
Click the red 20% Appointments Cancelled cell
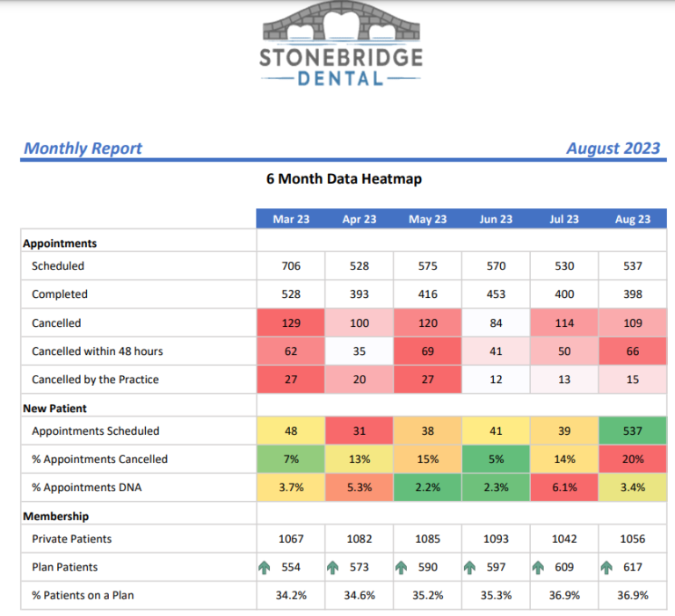coord(632,460)
